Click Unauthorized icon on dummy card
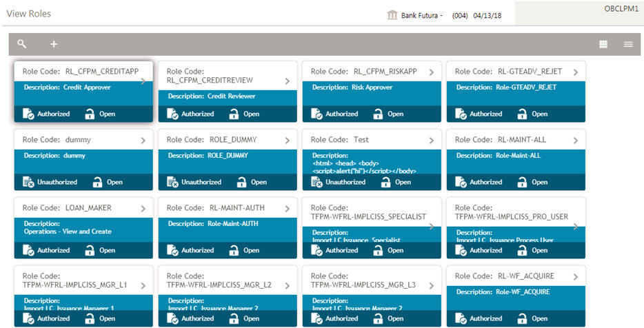This screenshot has width=644, height=328. [28, 182]
